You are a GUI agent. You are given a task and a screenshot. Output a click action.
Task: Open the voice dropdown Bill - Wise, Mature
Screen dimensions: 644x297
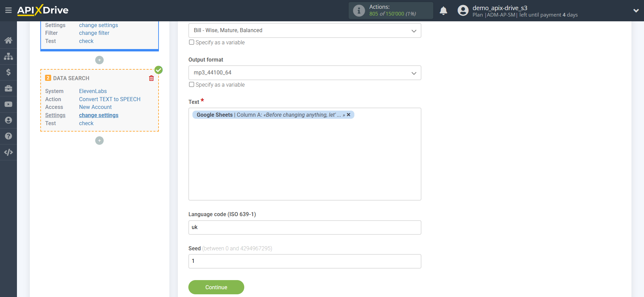tap(305, 30)
